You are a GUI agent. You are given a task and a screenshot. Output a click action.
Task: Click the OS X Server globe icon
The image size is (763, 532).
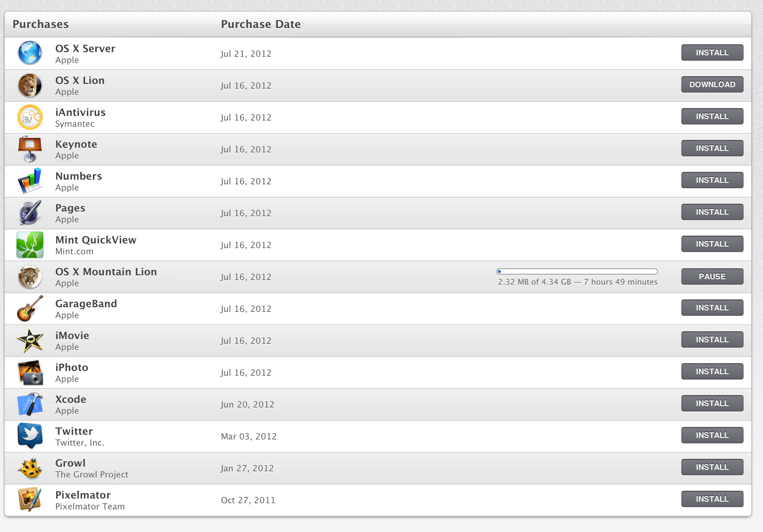[30, 53]
